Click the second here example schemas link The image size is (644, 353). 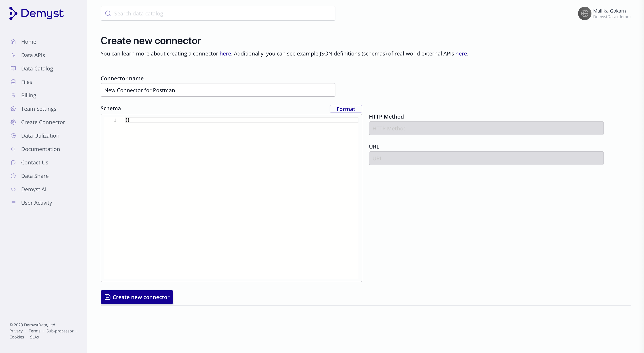[461, 53]
